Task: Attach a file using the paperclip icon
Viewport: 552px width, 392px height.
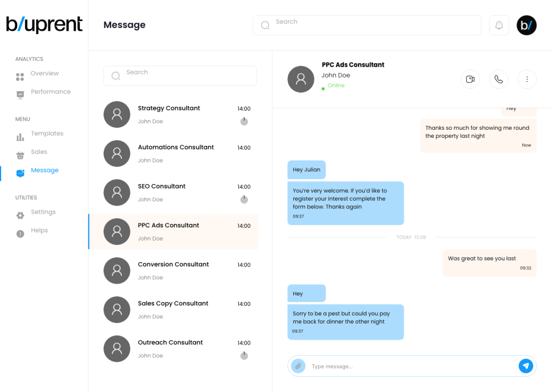Action: [298, 366]
